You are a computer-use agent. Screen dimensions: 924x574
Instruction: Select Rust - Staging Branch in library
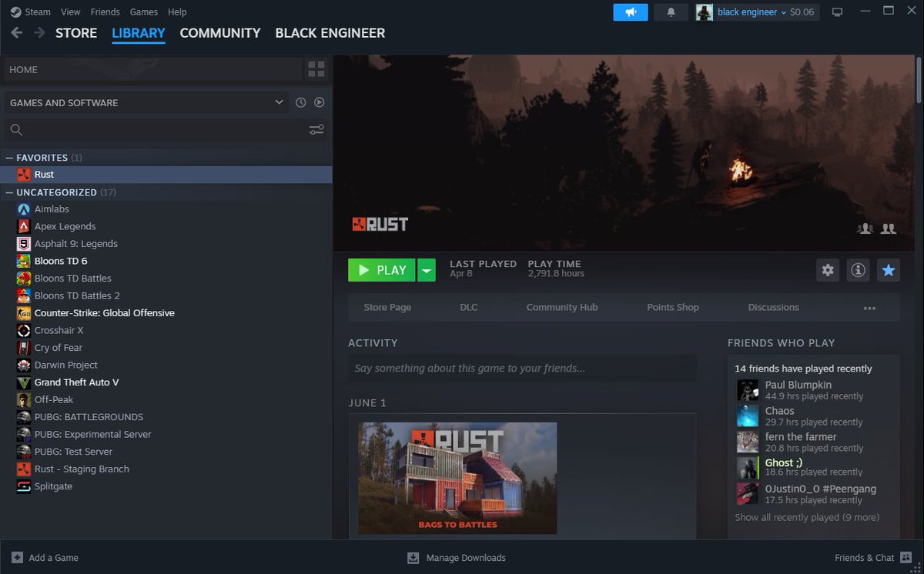pos(82,469)
